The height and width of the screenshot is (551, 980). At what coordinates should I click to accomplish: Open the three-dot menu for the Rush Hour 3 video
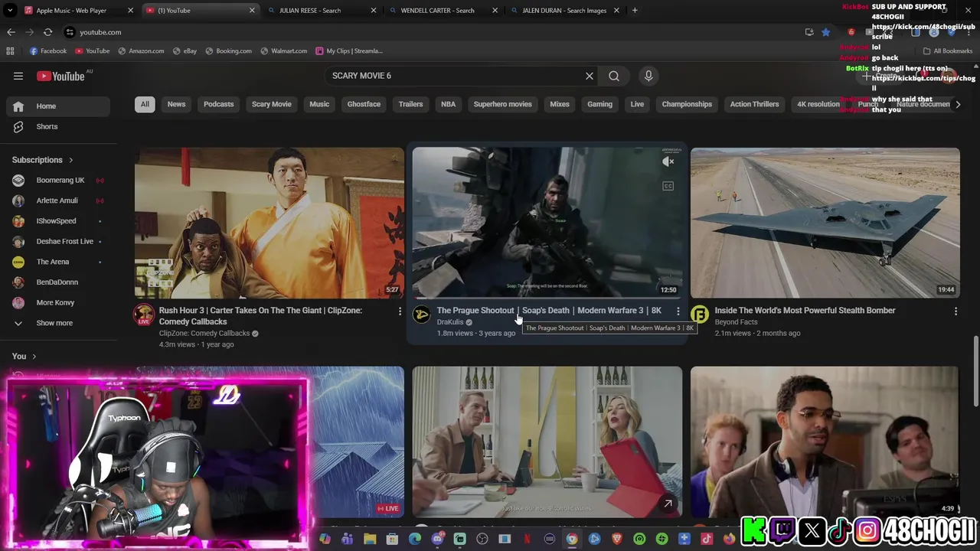coord(400,311)
